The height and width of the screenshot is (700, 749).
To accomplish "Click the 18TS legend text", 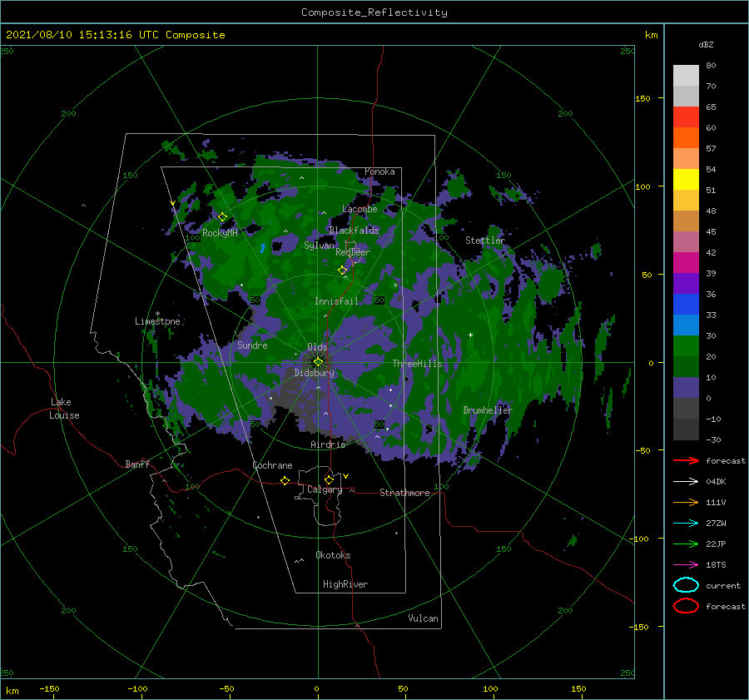I will point(716,565).
